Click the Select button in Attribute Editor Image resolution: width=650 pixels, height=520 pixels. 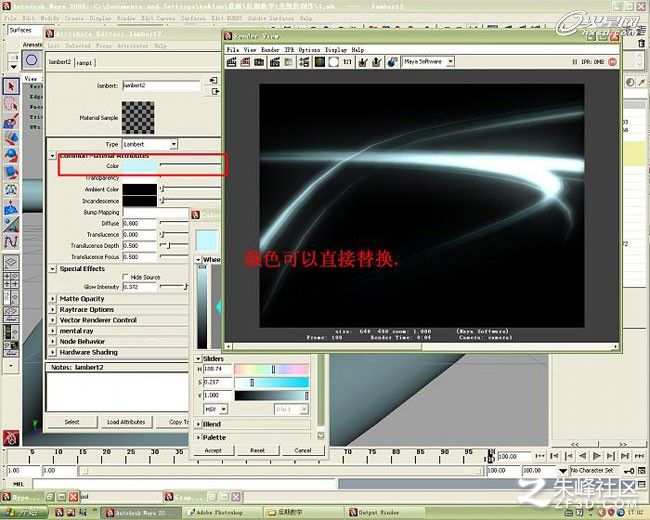[72, 422]
